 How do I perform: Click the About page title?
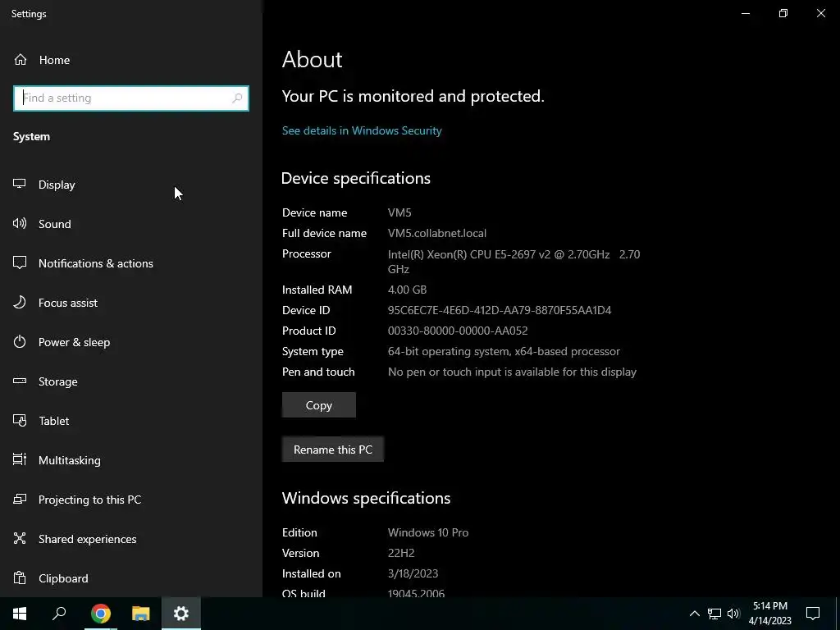coord(312,59)
